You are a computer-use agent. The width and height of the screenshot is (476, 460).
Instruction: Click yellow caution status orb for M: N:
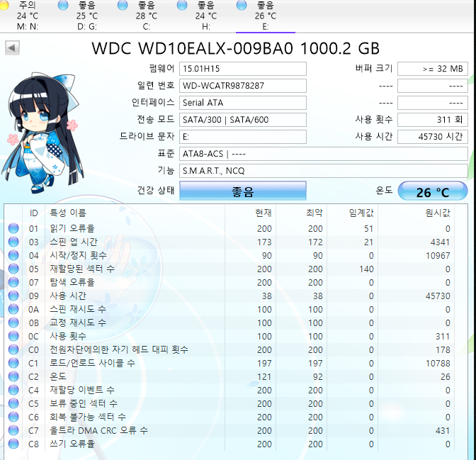pyautogui.click(x=4, y=5)
